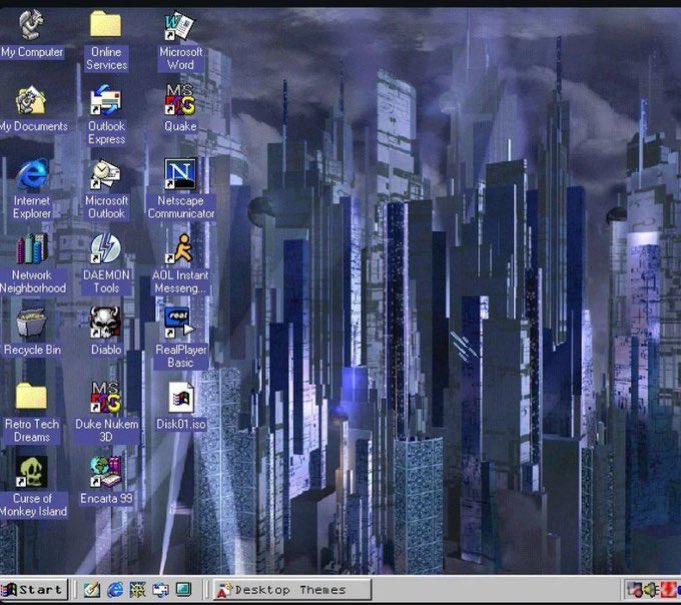Click the yellow-green quick launch icon
681x605 pixels.
[x=137, y=589]
